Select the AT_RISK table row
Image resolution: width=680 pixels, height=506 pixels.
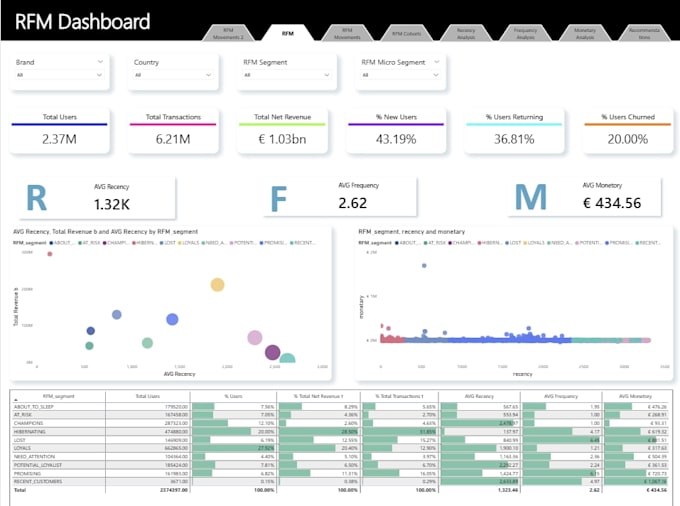coord(341,415)
